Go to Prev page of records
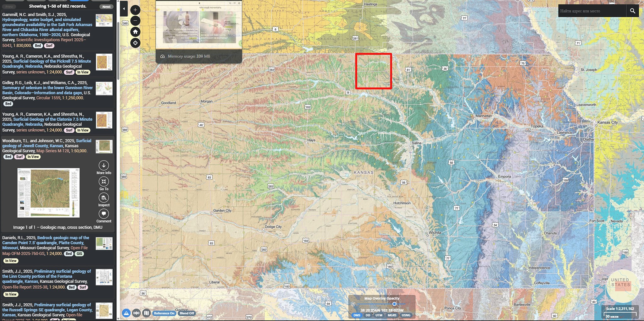Viewport: 644px width, 321px height. click(9, 7)
